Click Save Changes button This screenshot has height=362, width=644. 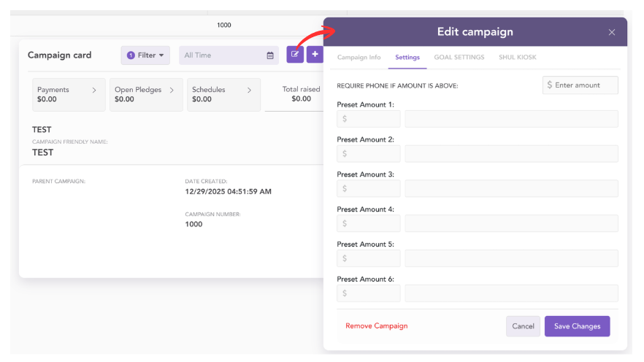click(577, 326)
